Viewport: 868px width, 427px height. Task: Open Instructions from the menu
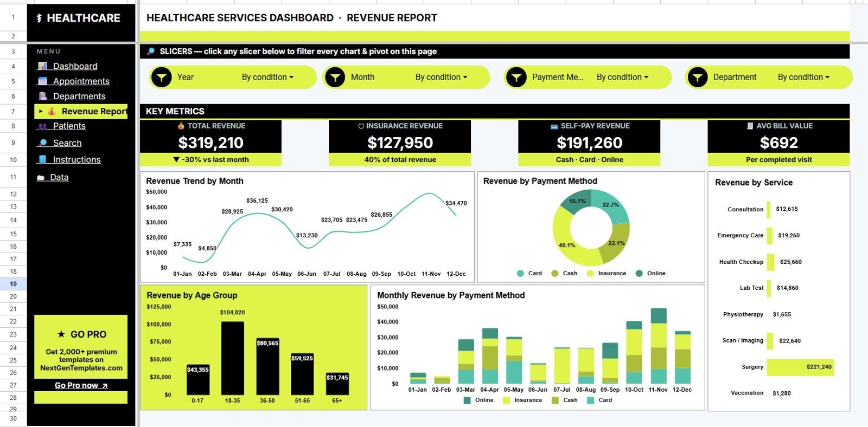77,160
